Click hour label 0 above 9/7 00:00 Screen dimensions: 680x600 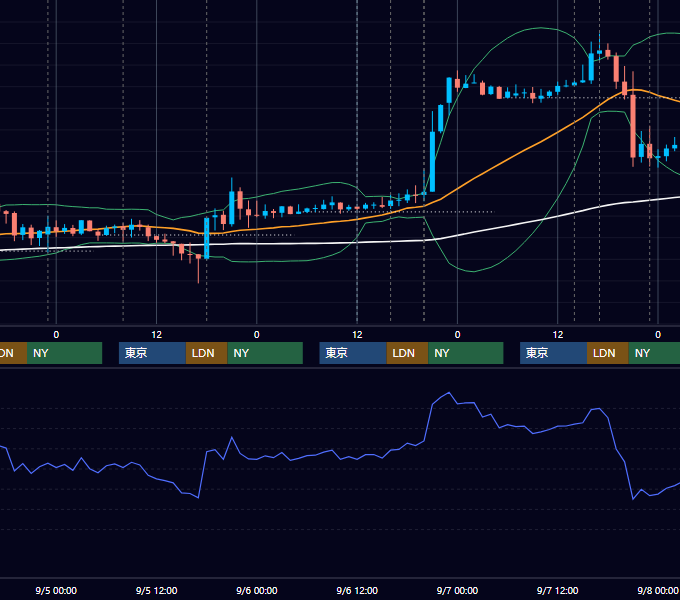point(457,335)
